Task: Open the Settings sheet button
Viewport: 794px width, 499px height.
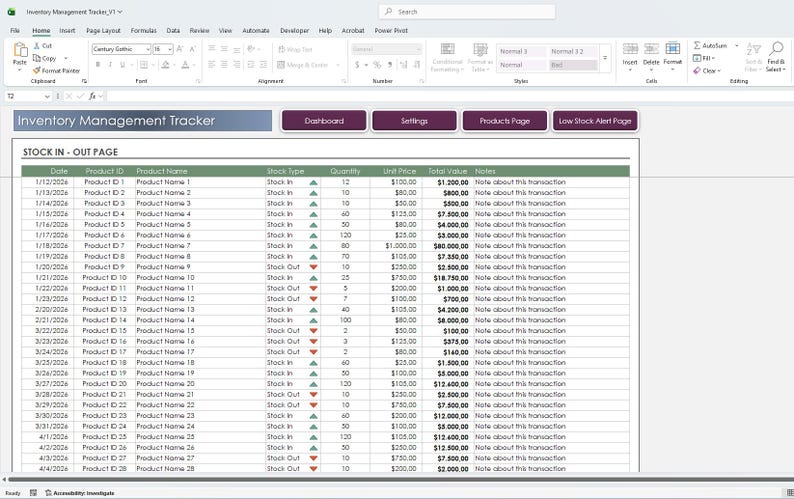Action: 414,121
